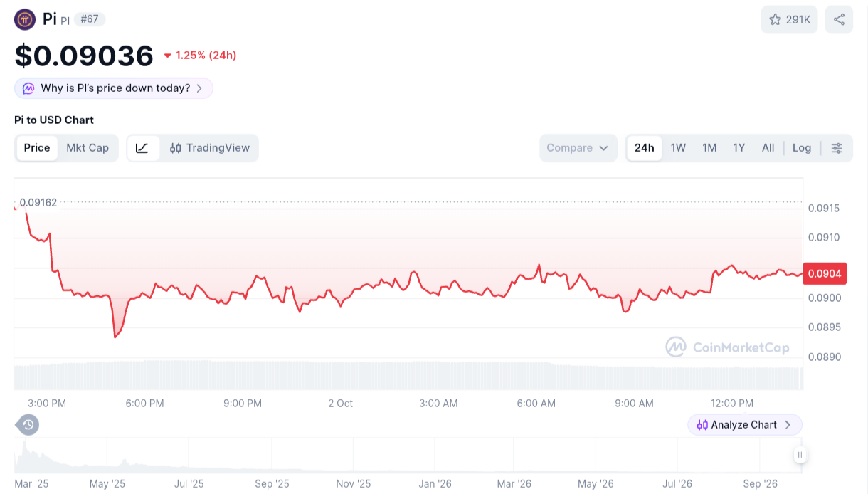Screen dimensions: 868x494
Task: Click 'Sep '26' on the mini timeline
Action: (761, 484)
